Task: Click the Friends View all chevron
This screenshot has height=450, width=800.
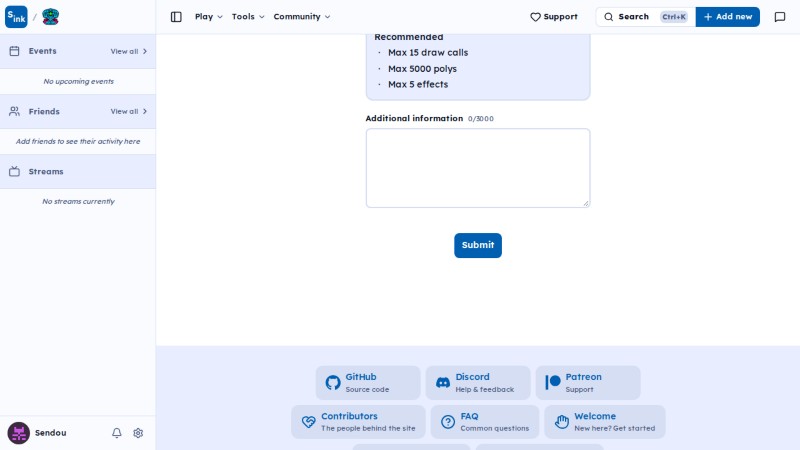Action: (145, 111)
